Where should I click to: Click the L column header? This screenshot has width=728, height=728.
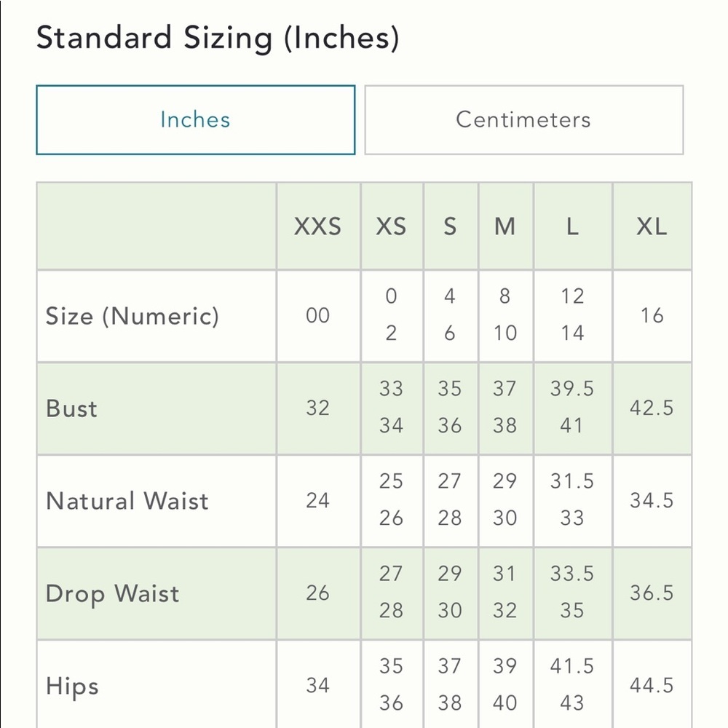pos(572,226)
